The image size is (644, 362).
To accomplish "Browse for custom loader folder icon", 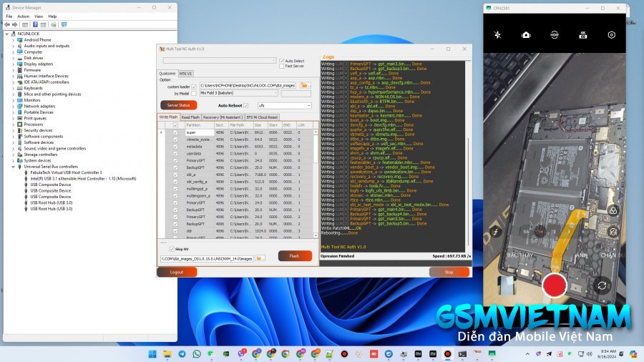I will click(x=305, y=85).
